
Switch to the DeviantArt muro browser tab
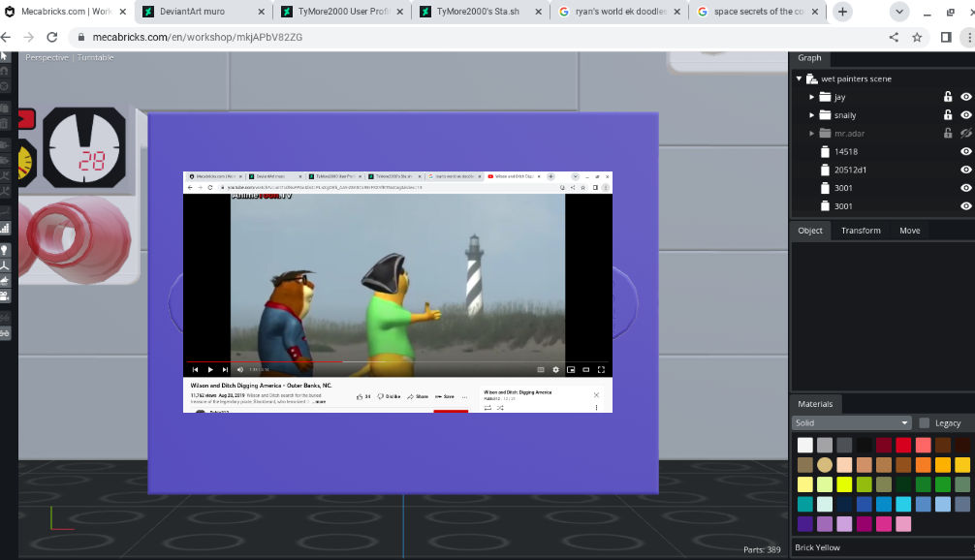[204, 12]
